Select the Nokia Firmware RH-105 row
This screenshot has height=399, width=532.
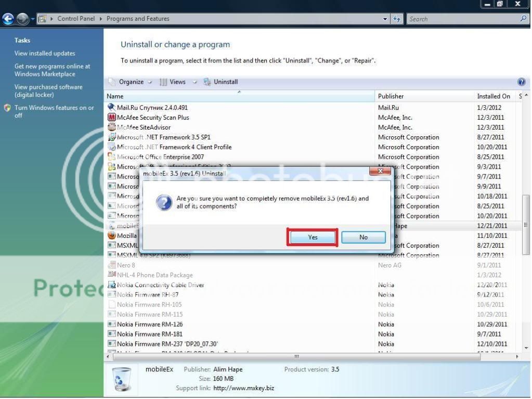click(x=313, y=304)
